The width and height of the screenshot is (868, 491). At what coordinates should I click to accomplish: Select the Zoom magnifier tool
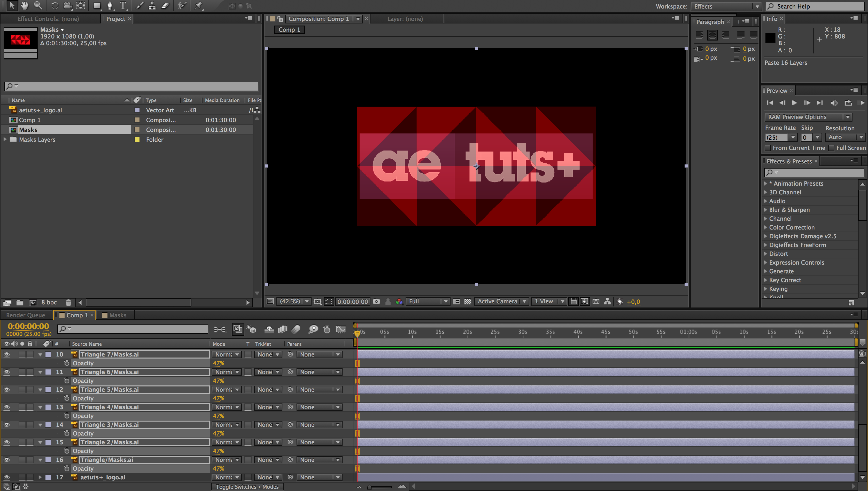[x=38, y=6]
